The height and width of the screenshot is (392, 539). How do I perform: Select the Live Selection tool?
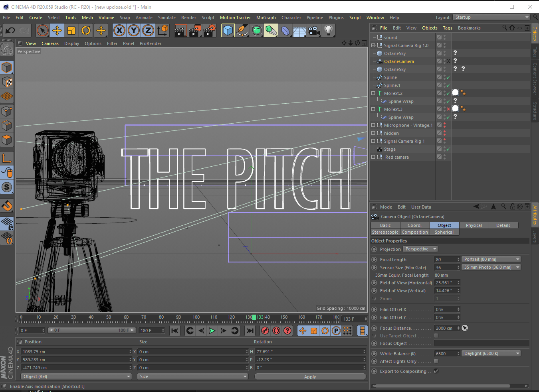click(x=43, y=30)
